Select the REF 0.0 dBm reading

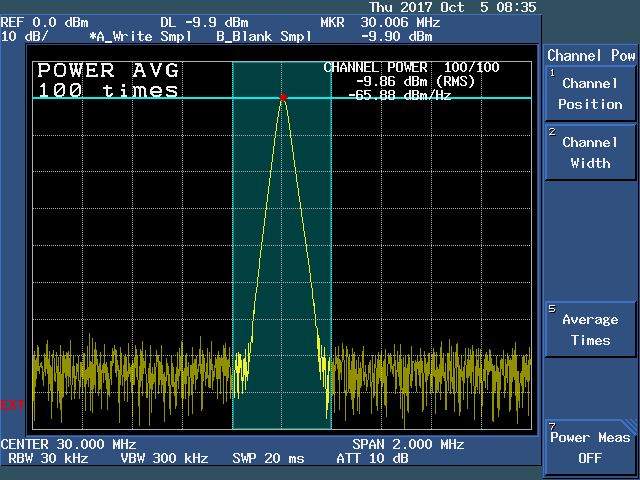44,22
